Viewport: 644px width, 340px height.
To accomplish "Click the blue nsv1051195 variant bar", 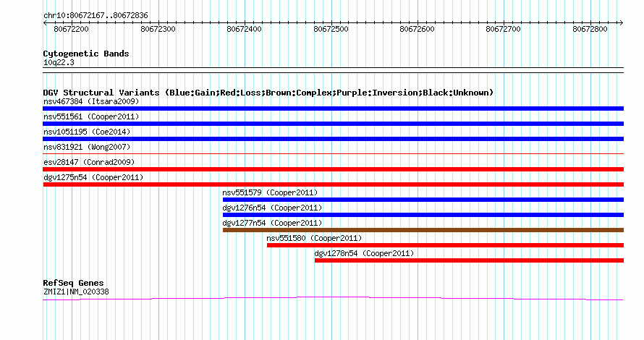I will tap(333, 139).
